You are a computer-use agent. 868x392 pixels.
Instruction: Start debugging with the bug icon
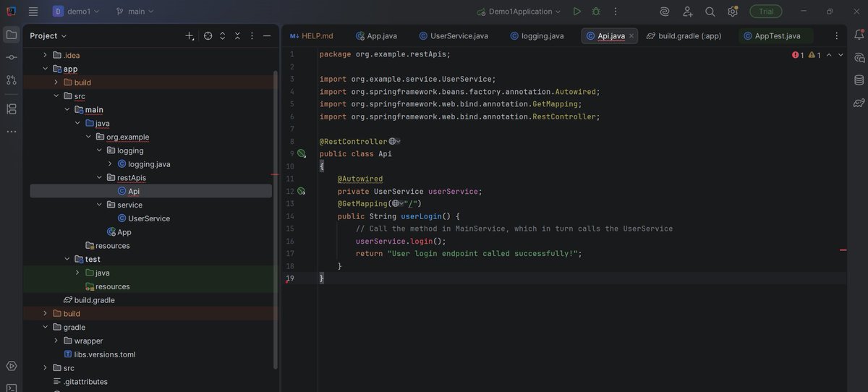click(596, 12)
